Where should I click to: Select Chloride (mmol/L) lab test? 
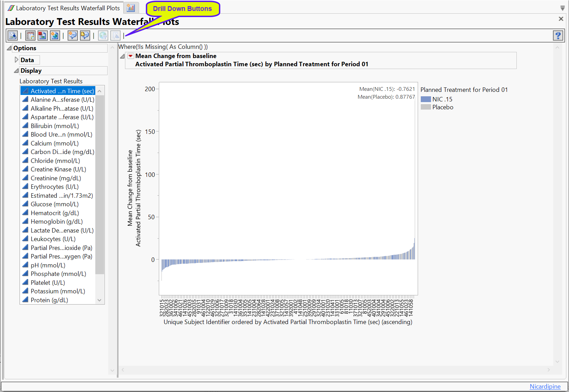[x=58, y=161]
